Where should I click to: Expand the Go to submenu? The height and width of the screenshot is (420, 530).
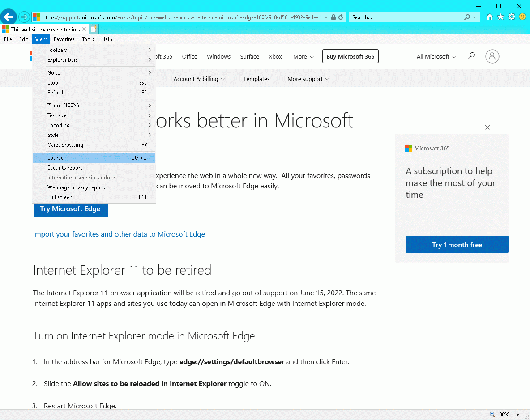tap(94, 72)
